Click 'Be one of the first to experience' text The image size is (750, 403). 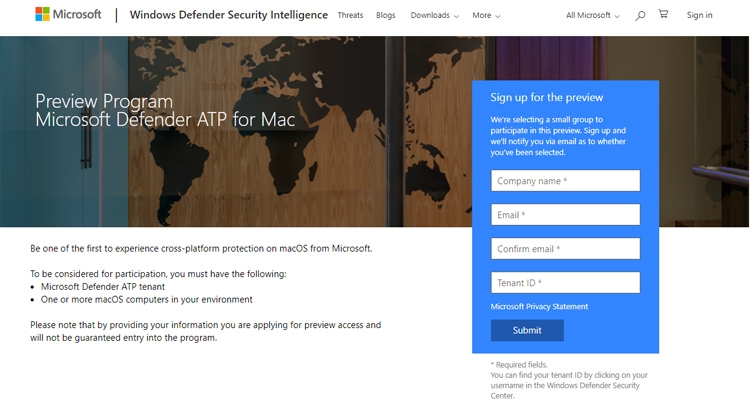click(x=201, y=249)
